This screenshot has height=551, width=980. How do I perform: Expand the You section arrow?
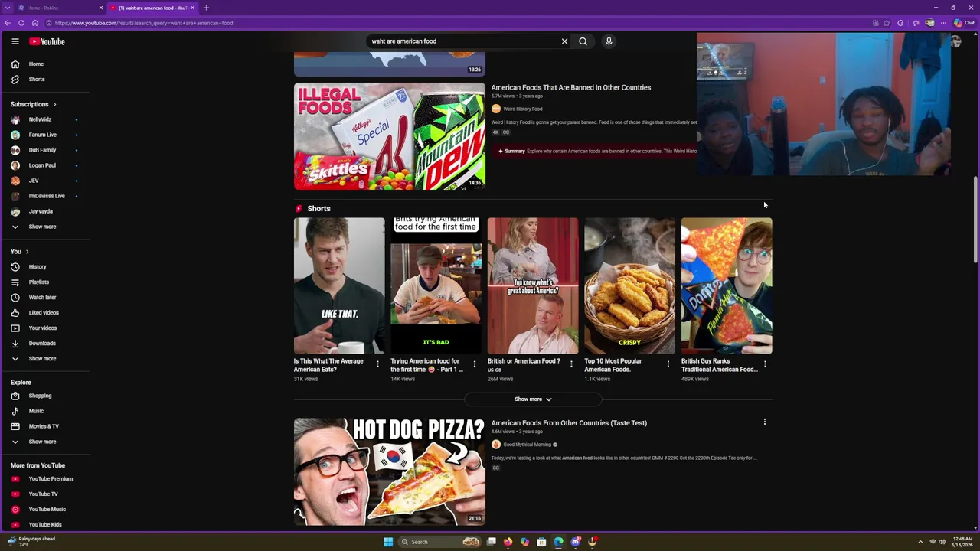click(27, 252)
